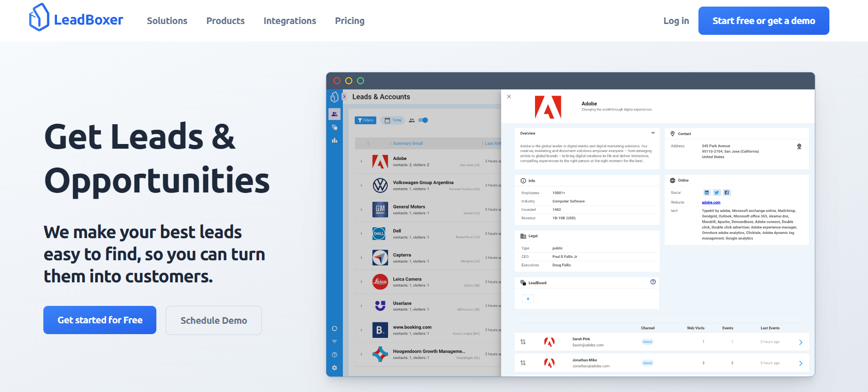The image size is (868, 392).
Task: Open Sarah Pink contact with arrow
Action: 801,342
